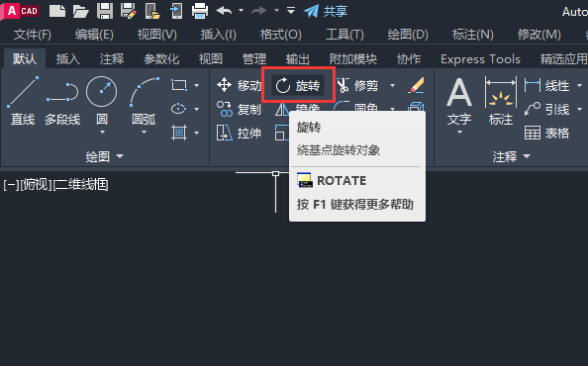Click the [俯视] view control label
The width and height of the screenshot is (588, 366).
tap(36, 185)
